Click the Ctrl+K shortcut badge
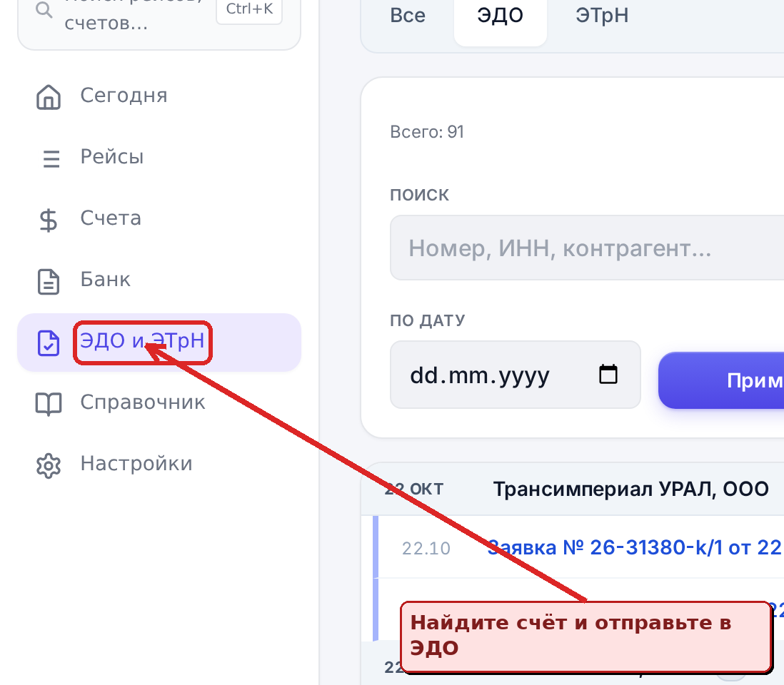784x685 pixels. (249, 10)
